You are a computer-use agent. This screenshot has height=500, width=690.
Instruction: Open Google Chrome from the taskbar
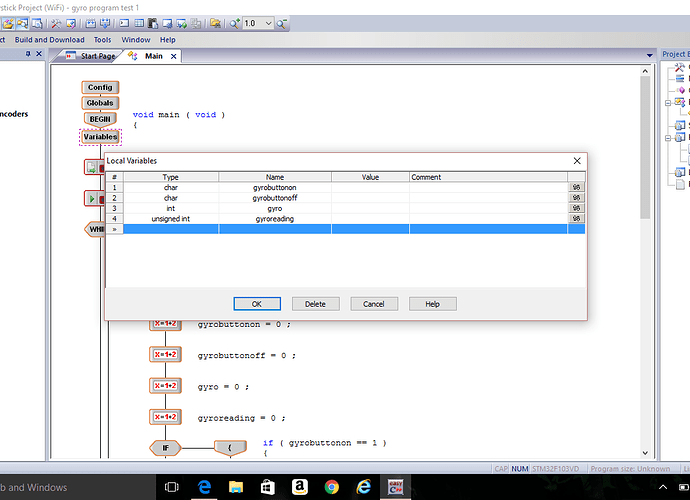tap(331, 487)
